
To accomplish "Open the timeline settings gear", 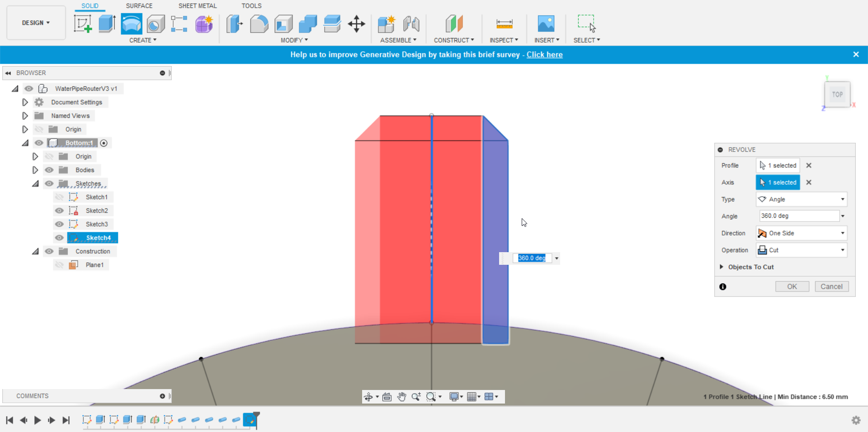I will [856, 420].
